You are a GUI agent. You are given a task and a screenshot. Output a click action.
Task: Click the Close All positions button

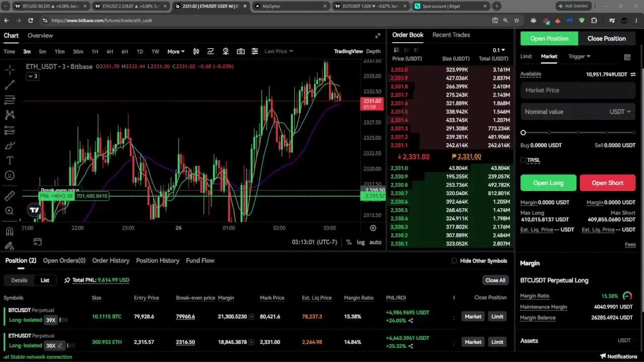[x=495, y=280]
